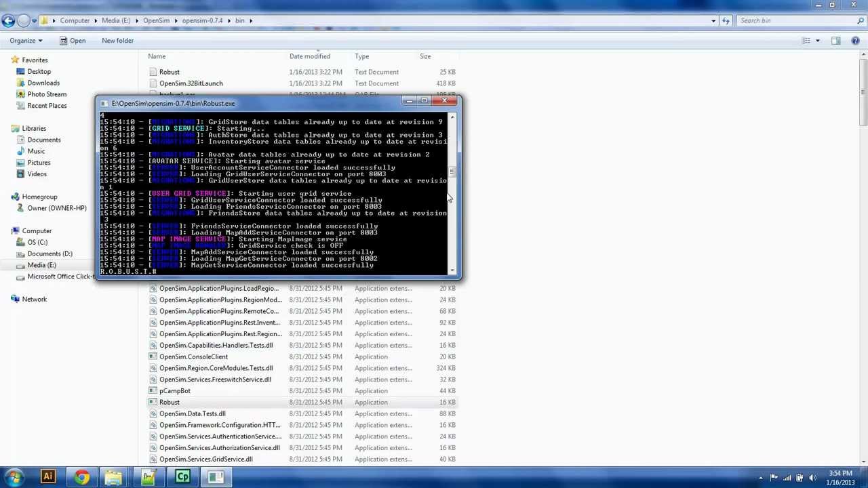
Task: Click the change view icon
Action: click(806, 41)
